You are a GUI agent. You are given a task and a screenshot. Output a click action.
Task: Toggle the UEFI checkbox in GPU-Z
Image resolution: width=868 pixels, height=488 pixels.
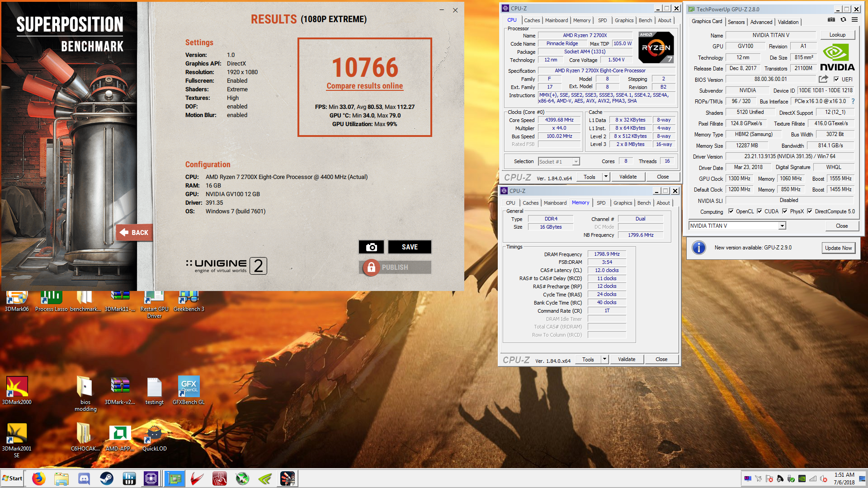[836, 79]
